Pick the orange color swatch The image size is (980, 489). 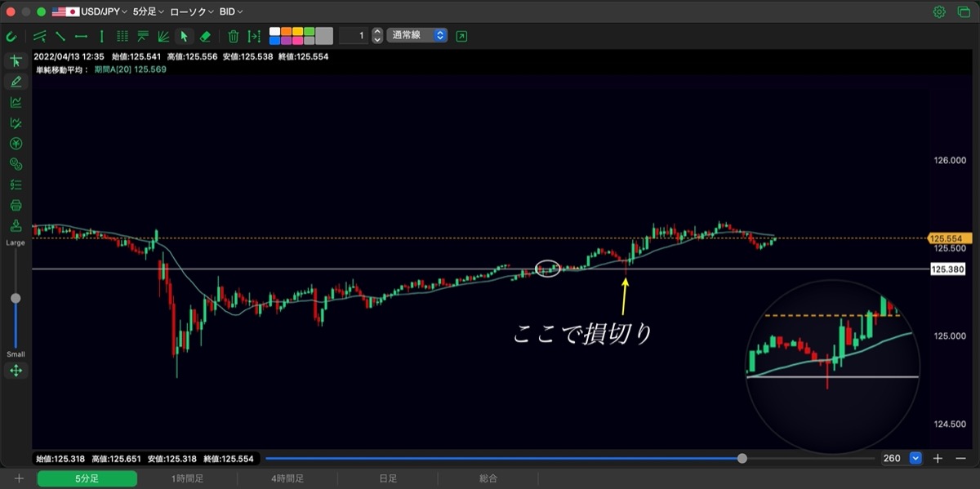287,32
